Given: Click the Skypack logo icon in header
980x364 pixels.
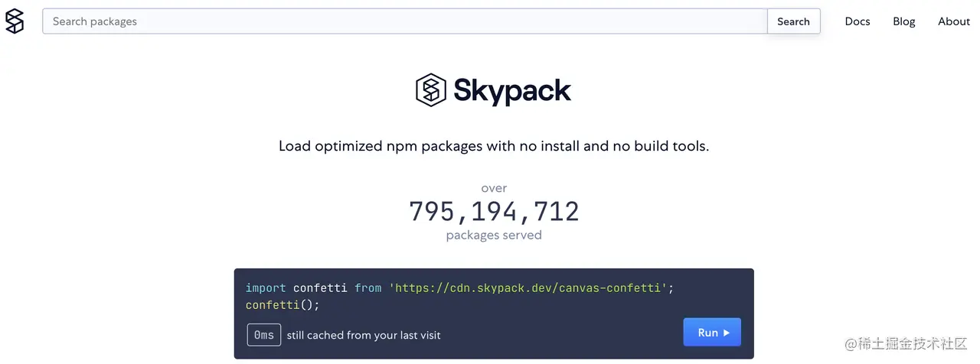Looking at the screenshot, I should [x=15, y=21].
